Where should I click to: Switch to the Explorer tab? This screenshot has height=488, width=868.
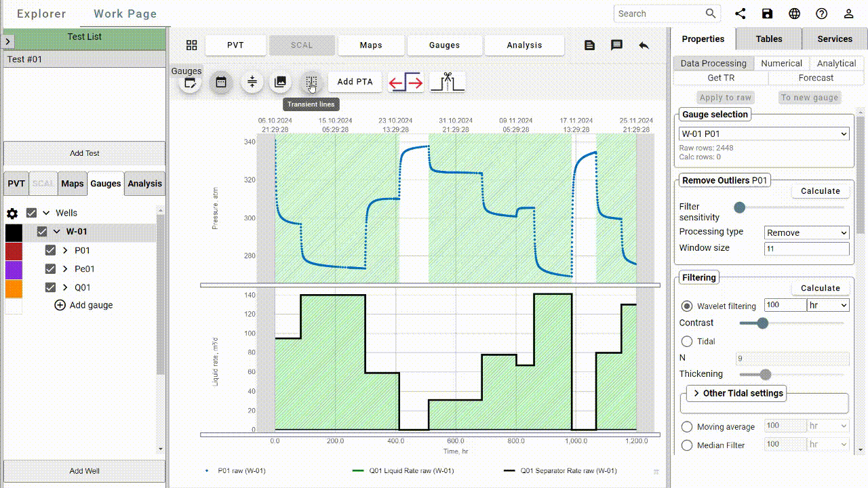(41, 14)
